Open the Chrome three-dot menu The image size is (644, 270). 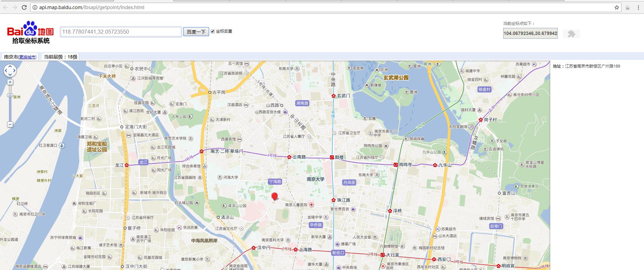pos(638,7)
